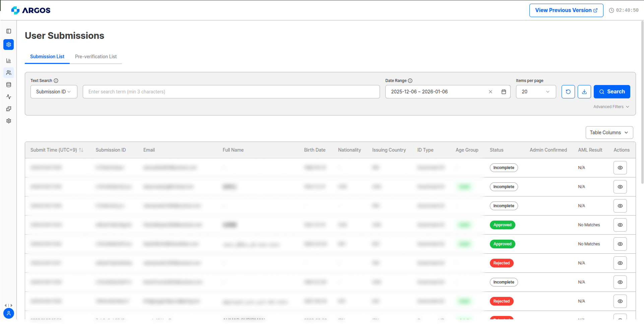Select the Submission List tab
Image resolution: width=644 pixels, height=324 pixels.
[x=47, y=57]
